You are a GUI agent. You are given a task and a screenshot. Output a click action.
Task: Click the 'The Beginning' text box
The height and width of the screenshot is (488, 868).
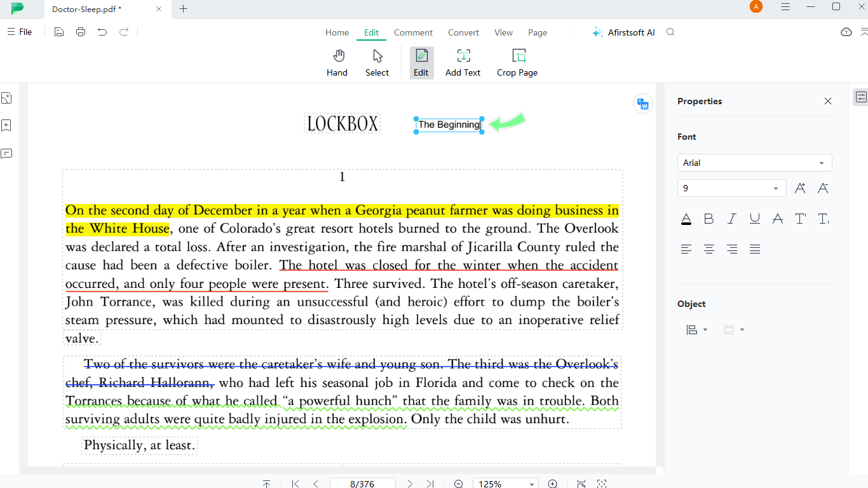pyautogui.click(x=449, y=125)
